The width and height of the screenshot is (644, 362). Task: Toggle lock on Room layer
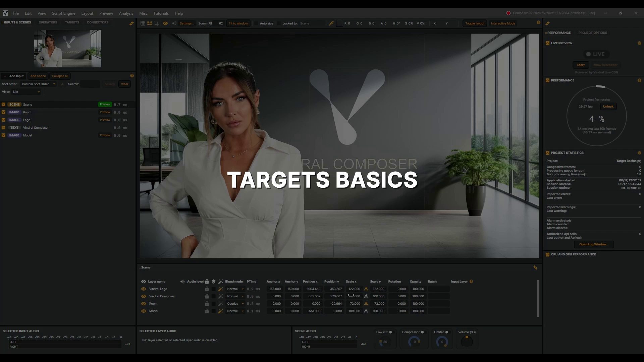pos(207,304)
